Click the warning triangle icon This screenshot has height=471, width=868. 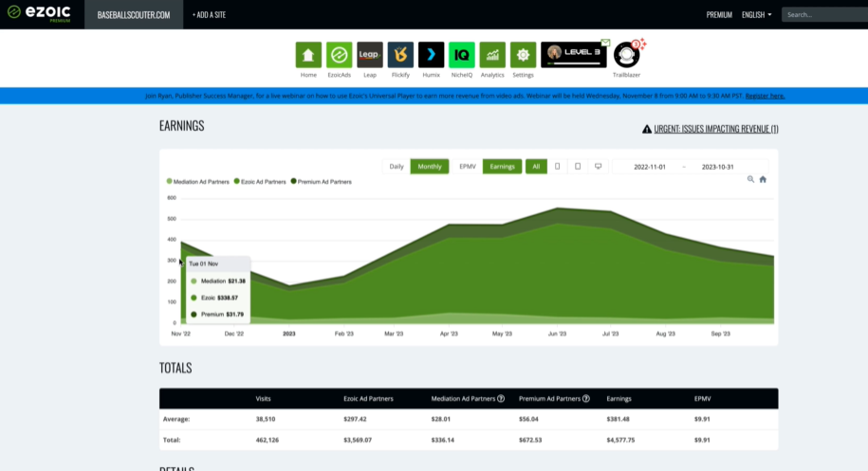[647, 129]
